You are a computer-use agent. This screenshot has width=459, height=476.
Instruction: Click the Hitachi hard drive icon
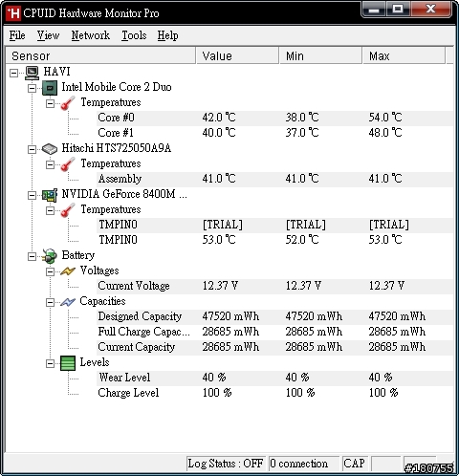click(x=50, y=149)
